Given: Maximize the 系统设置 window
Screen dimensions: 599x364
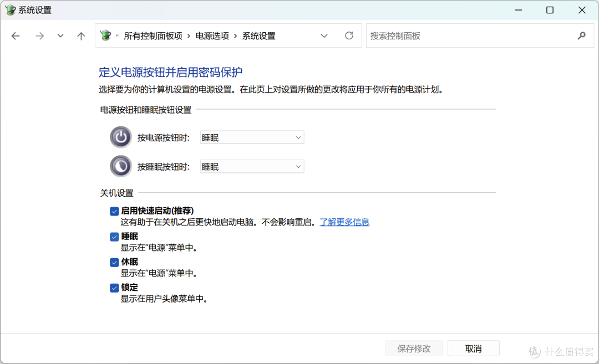Looking at the screenshot, I should [x=550, y=10].
